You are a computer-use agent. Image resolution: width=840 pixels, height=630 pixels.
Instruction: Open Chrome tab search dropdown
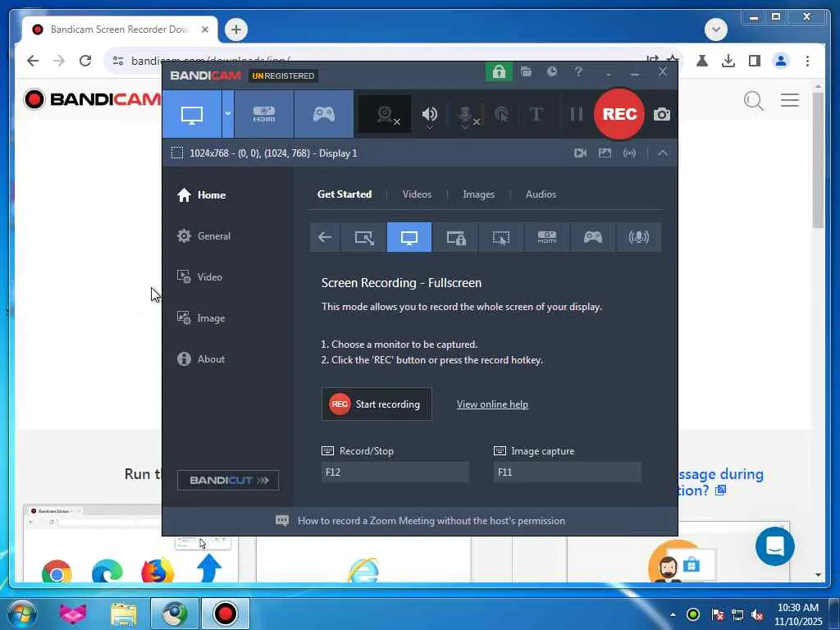point(716,30)
